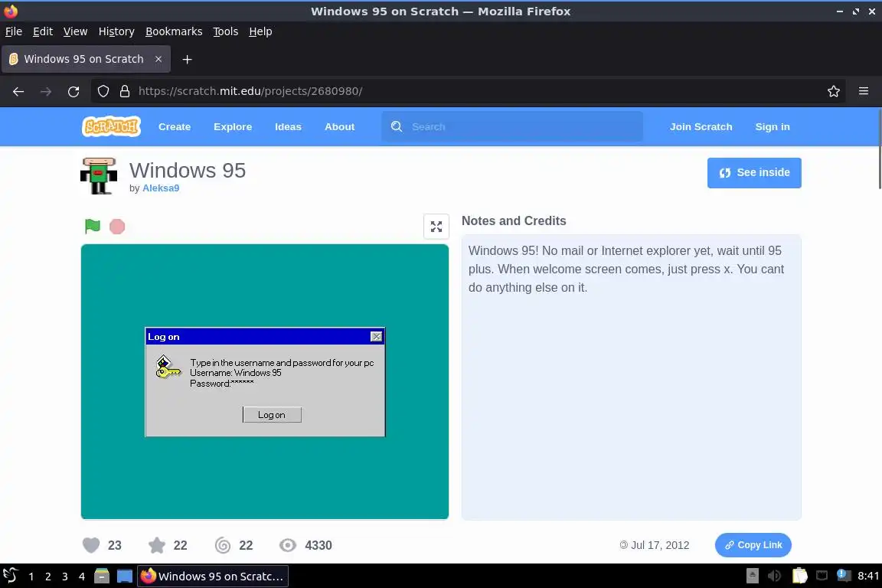
Task: Open the View menu
Action: point(75,31)
